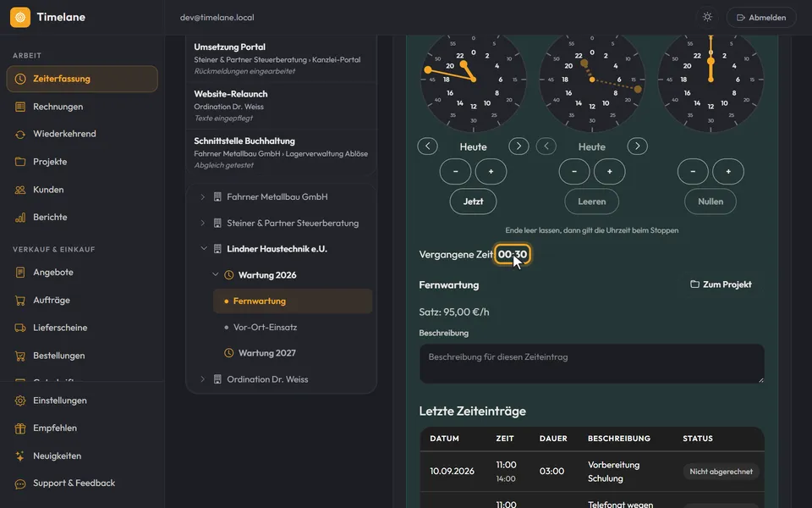Select the Vor-Ort-Einsatz task
The width and height of the screenshot is (812, 508).
pos(293,327)
